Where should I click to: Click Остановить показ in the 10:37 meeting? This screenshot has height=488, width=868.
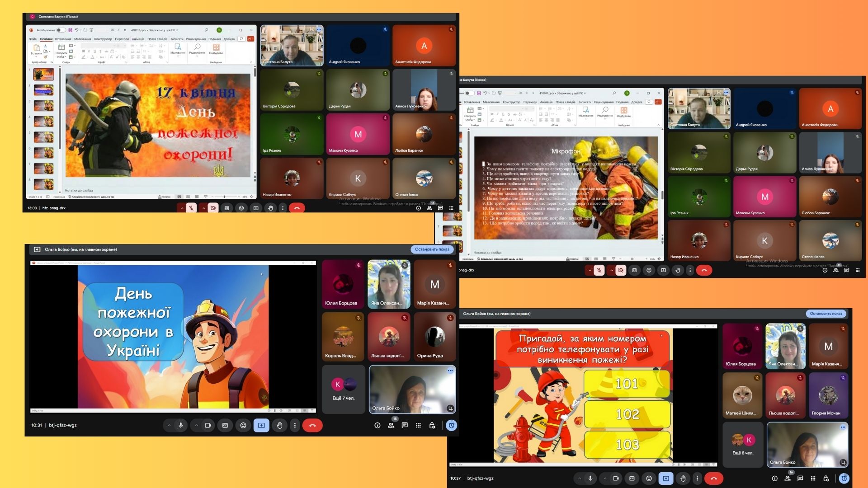click(826, 313)
